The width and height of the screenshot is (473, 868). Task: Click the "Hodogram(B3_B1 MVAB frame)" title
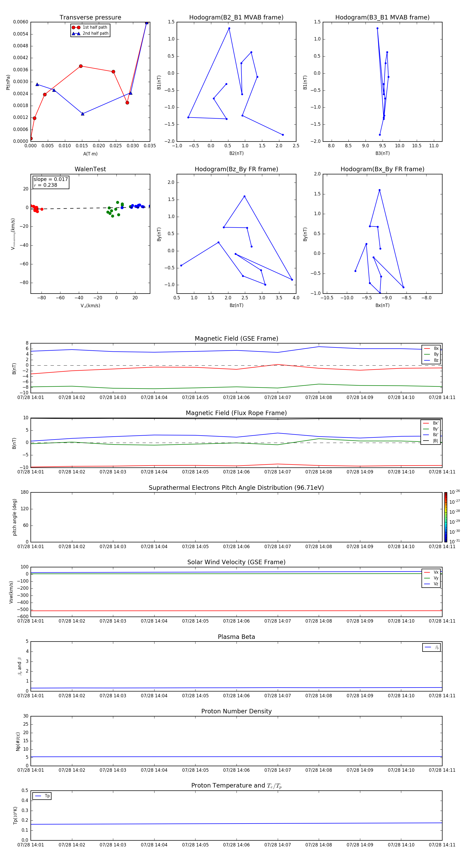tap(382, 17)
